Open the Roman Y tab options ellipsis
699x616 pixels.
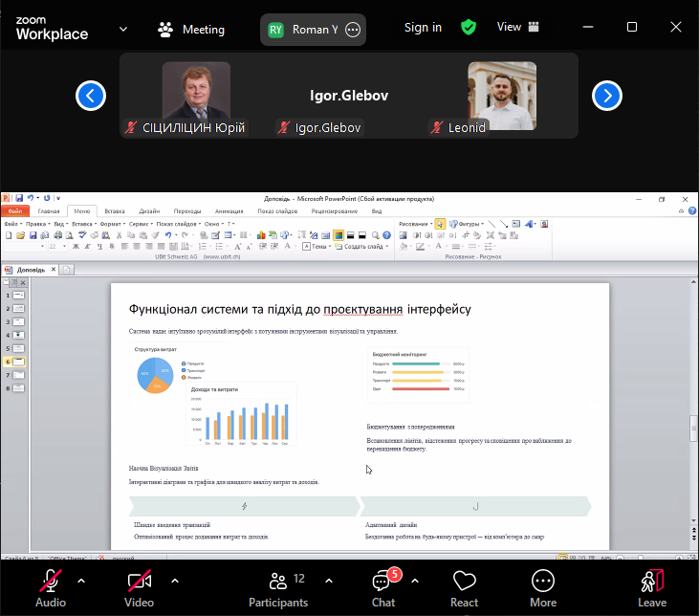[353, 30]
